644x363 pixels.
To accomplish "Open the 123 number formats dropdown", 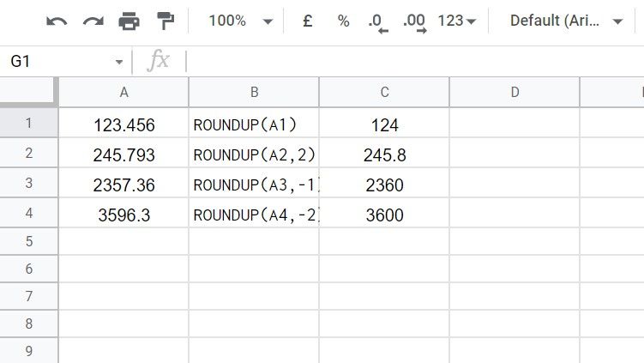I will click(x=456, y=21).
